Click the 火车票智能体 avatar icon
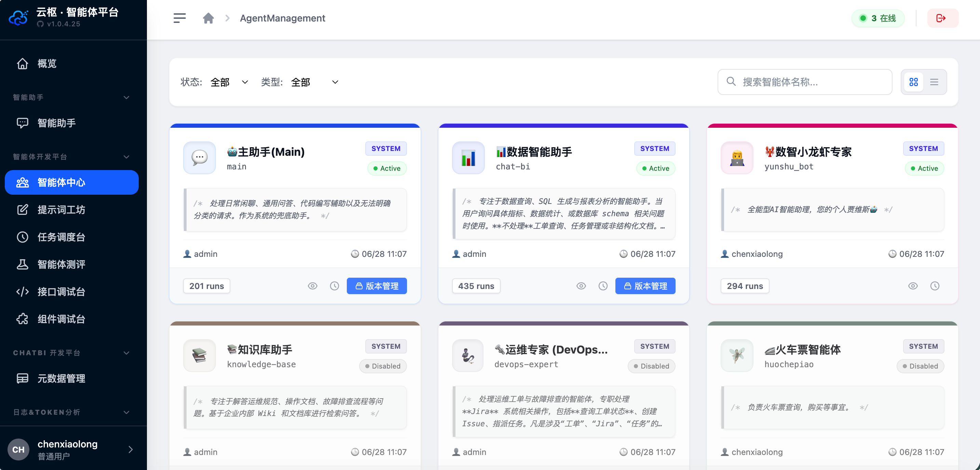The width and height of the screenshot is (980, 470). point(737,355)
